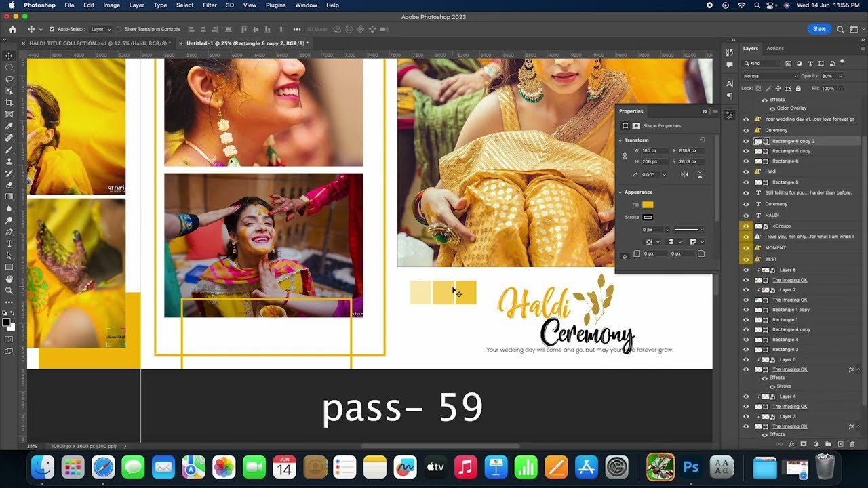
Task: Select the Lasso tool
Action: click(9, 79)
